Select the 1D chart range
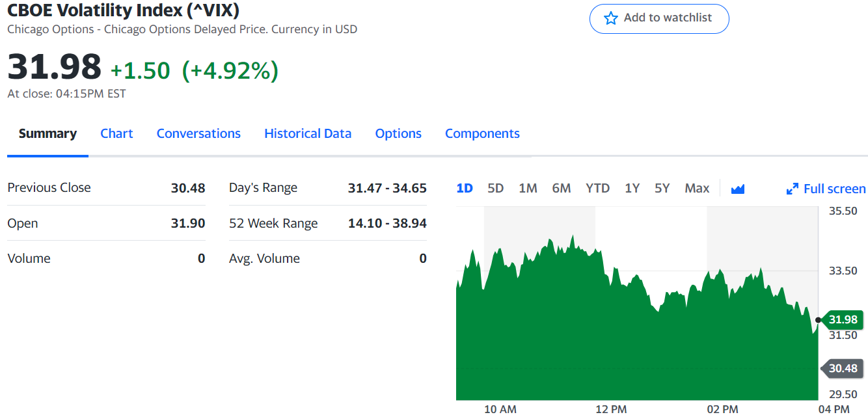Viewport: 868px width, 417px height. click(465, 188)
